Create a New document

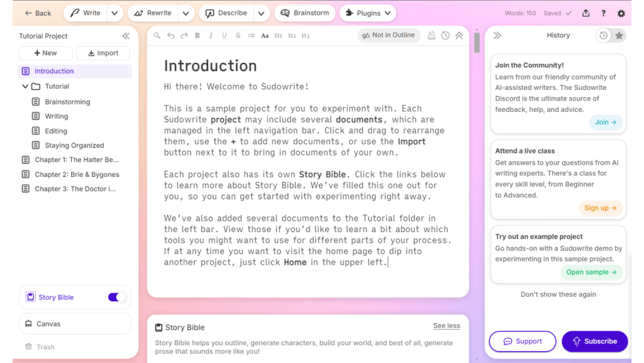point(45,53)
